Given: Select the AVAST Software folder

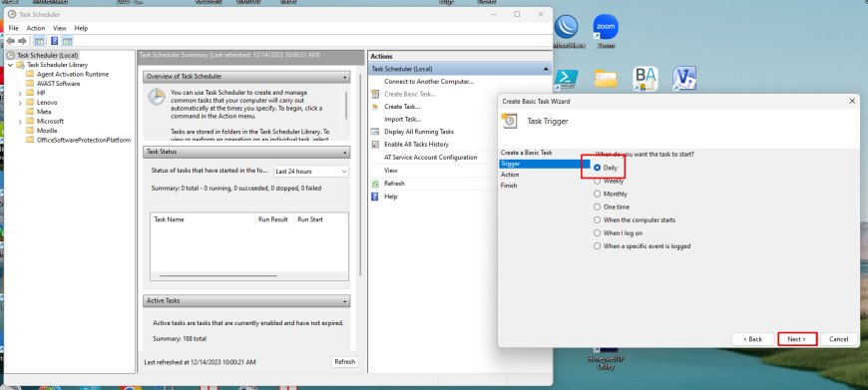Looking at the screenshot, I should tap(58, 84).
